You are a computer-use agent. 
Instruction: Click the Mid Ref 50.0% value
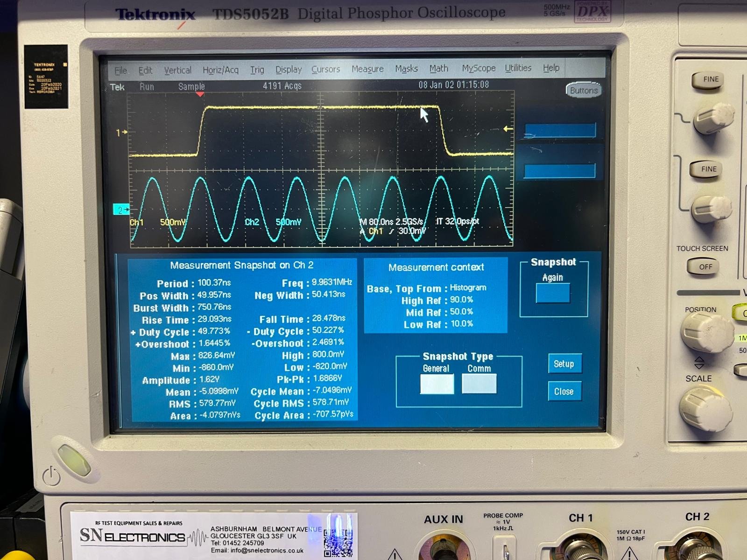[x=461, y=312]
